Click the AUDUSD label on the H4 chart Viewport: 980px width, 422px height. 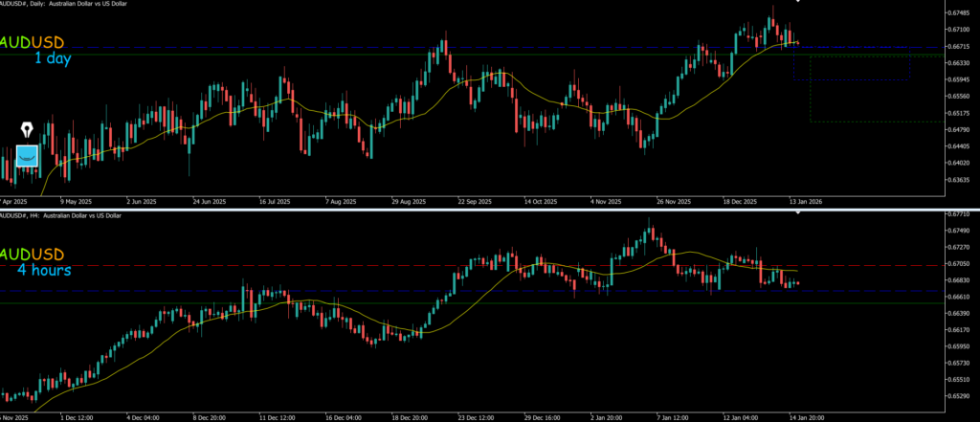point(32,255)
